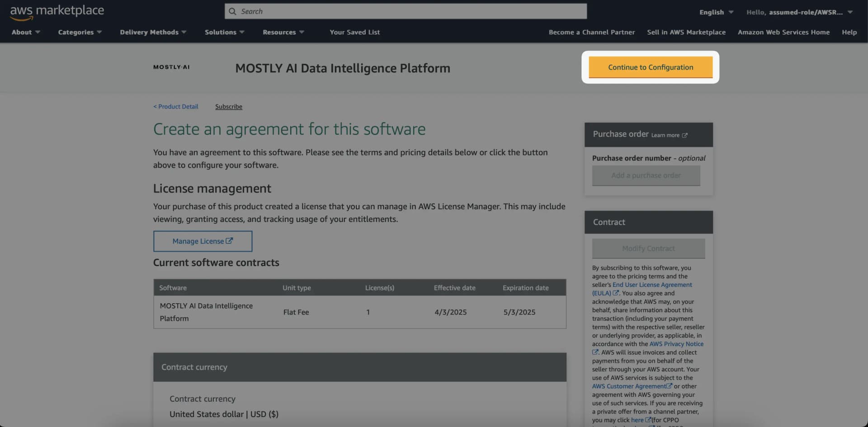This screenshot has width=868, height=427.
Task: Open the account dropdown for assumed-role
Action: (x=799, y=12)
